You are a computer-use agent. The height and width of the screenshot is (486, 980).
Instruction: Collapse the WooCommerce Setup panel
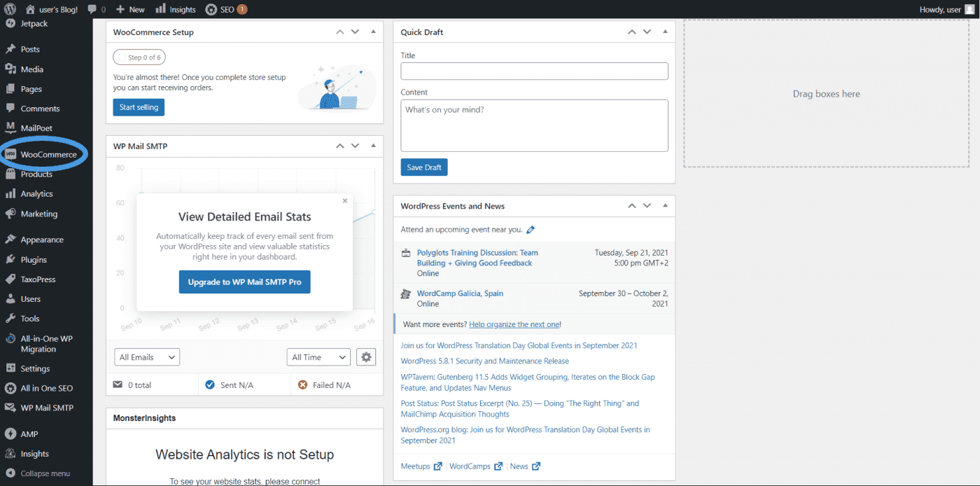tap(373, 32)
